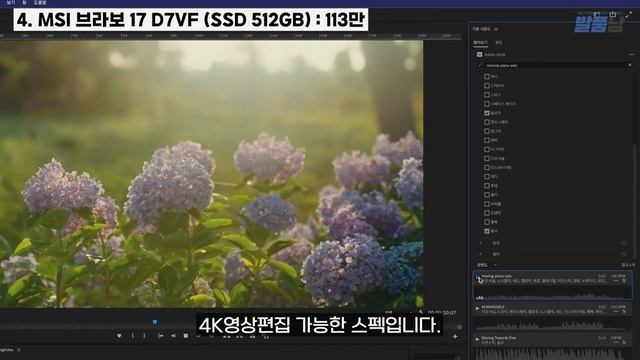
Task: Click the 00:00:20:07 duration timecode
Action: click(x=442, y=312)
